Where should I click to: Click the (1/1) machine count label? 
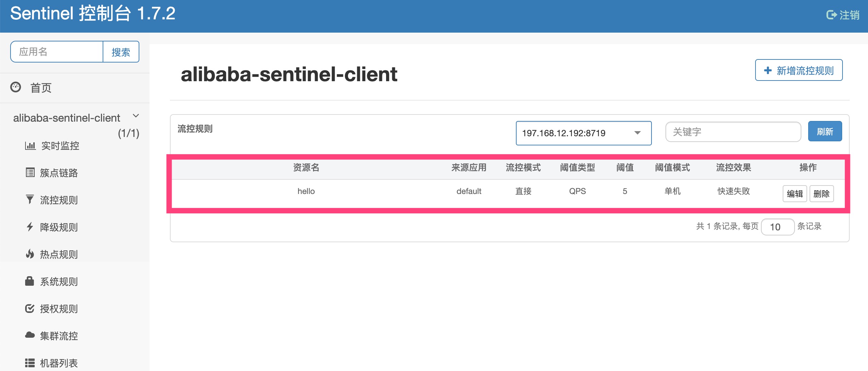click(x=128, y=133)
